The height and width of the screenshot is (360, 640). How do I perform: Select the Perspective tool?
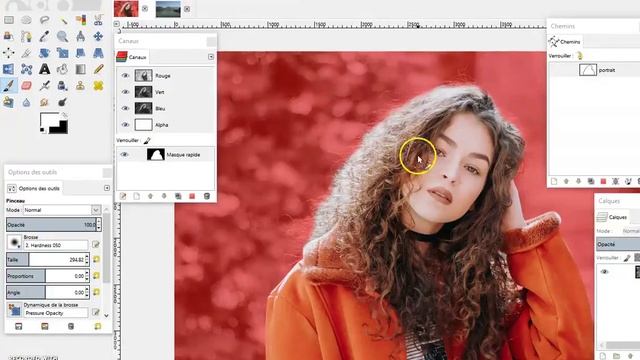pos(98,53)
